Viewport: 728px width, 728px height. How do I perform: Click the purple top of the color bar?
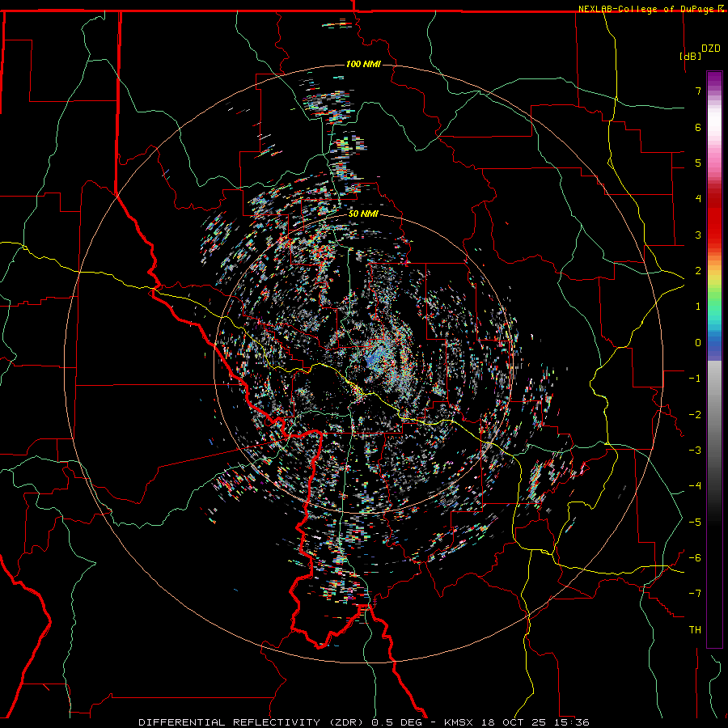[x=714, y=77]
